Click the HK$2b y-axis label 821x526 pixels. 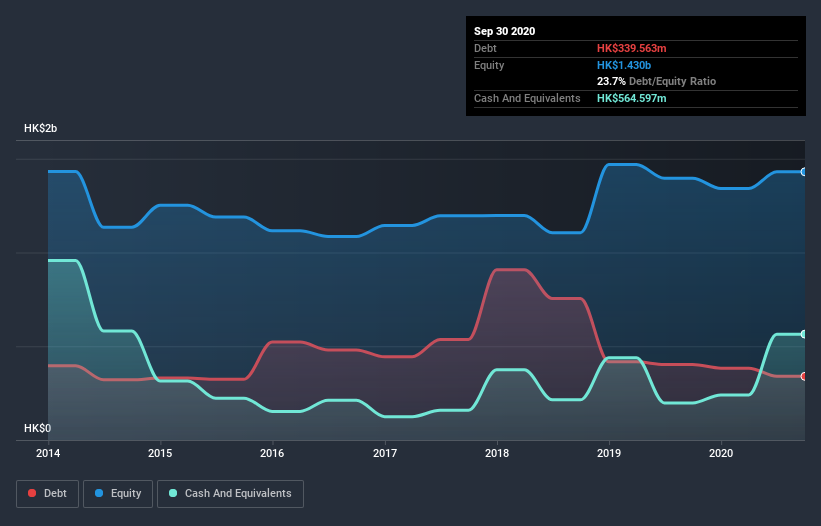pos(40,128)
